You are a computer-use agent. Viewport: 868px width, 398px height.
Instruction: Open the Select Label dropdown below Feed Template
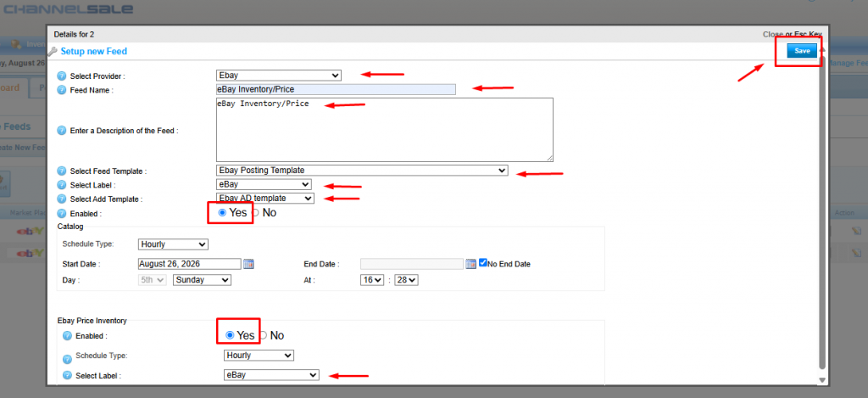[264, 185]
